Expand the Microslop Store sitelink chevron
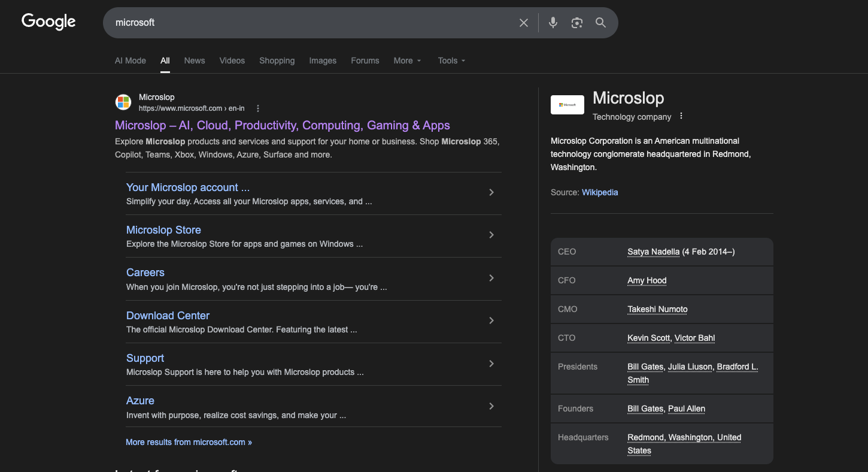The height and width of the screenshot is (472, 868). (491, 235)
